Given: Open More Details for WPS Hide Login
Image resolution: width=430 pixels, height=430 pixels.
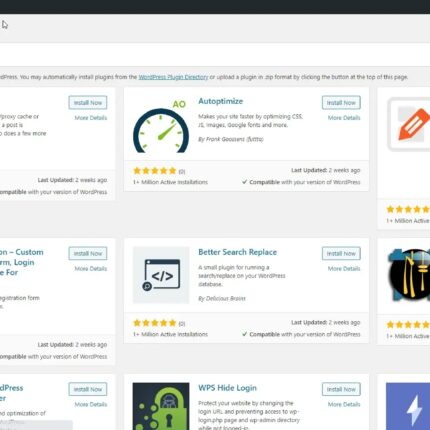Looking at the screenshot, I should pos(344,405).
